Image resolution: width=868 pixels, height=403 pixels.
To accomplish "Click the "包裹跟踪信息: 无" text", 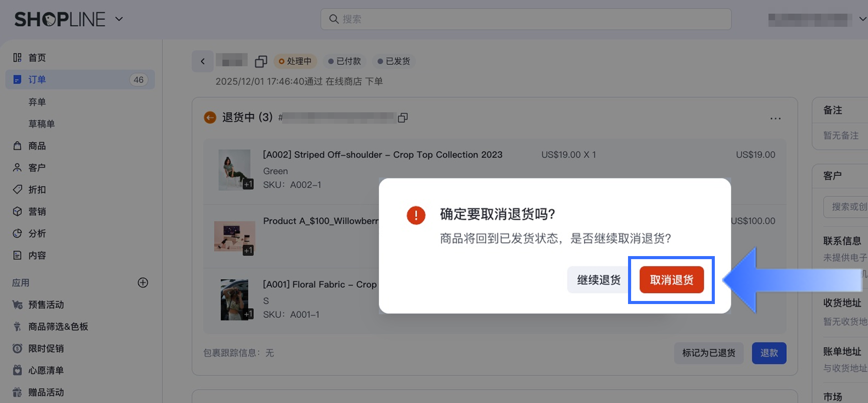I will click(x=238, y=353).
